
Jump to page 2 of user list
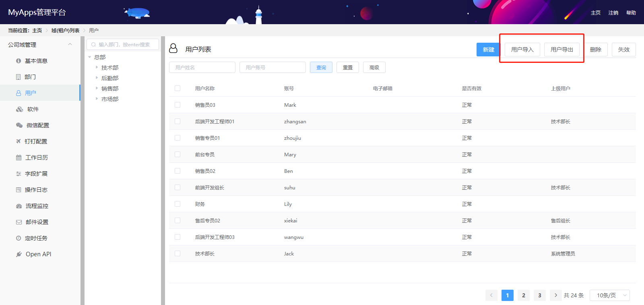click(x=523, y=295)
